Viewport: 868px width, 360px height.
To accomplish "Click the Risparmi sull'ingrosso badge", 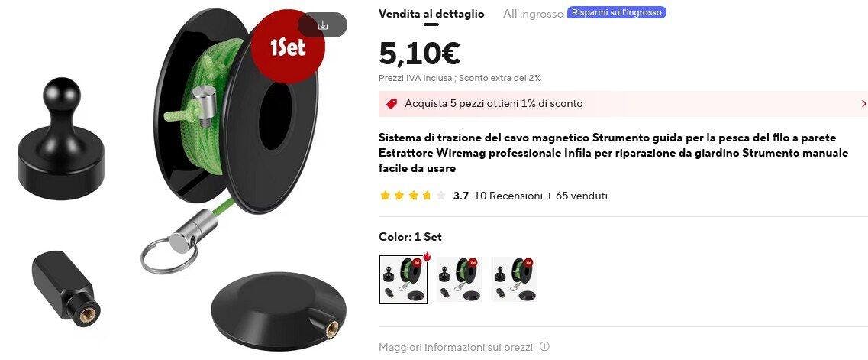I will pos(617,12).
